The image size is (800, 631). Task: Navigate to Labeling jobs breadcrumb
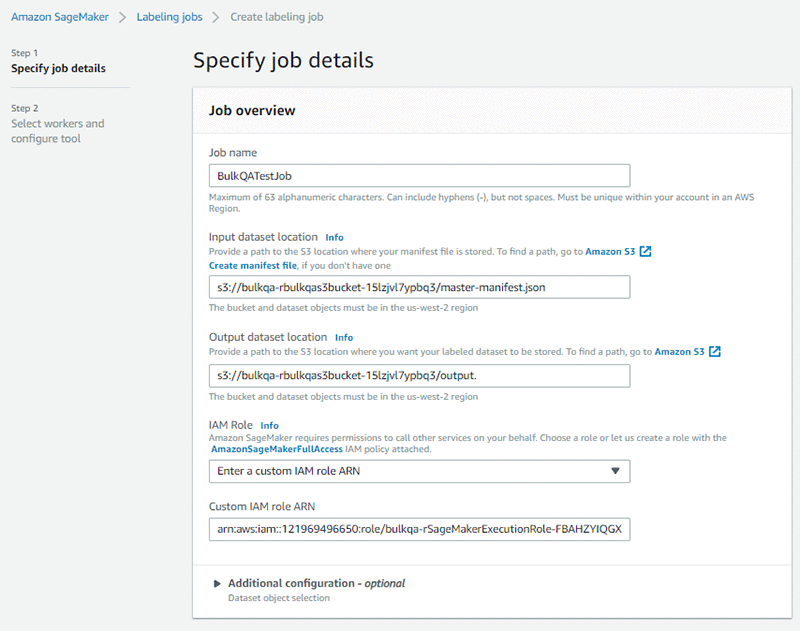pos(170,17)
